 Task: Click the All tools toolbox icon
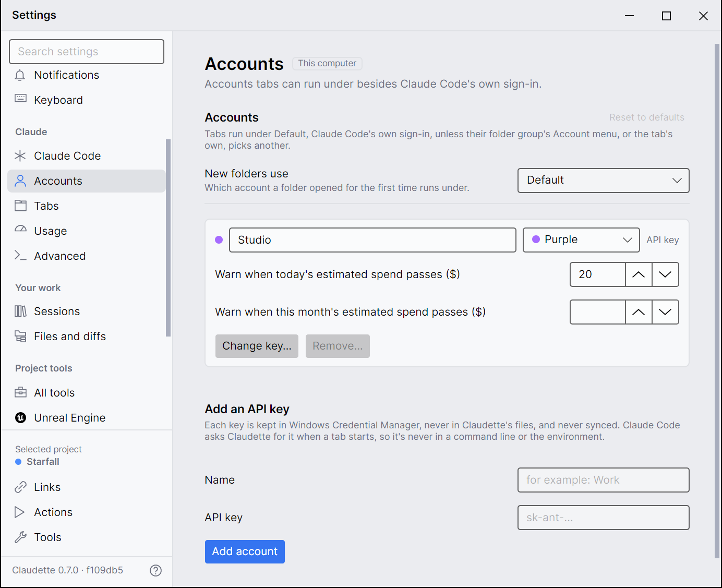point(20,392)
